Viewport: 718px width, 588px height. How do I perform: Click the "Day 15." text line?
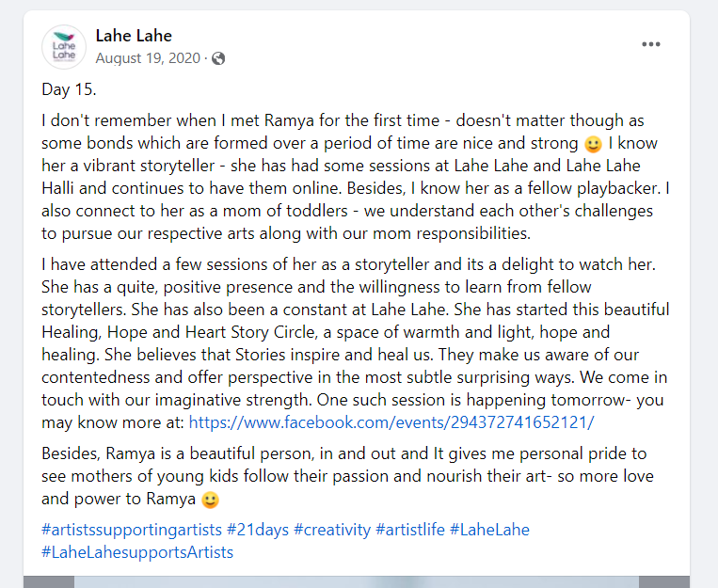pyautogui.click(x=70, y=89)
